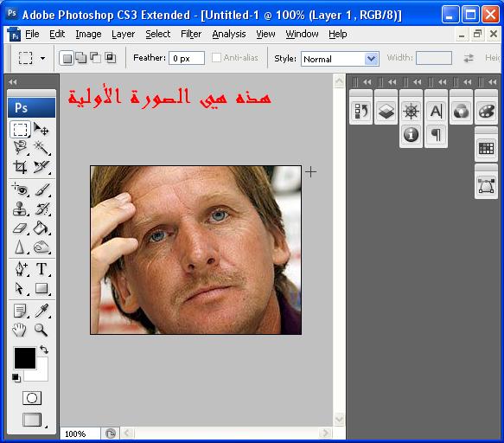Select the Zoom magnifier tool

(41, 330)
